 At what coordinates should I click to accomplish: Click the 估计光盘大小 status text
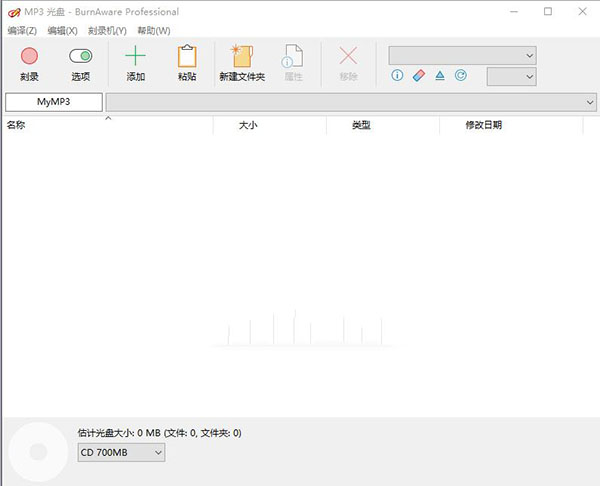pyautogui.click(x=159, y=433)
